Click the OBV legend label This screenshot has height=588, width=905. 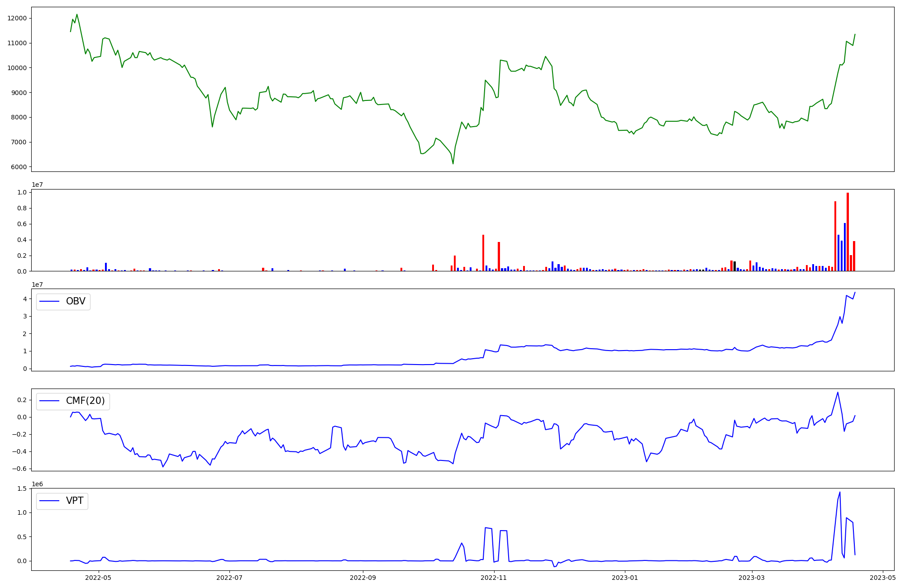pos(76,302)
